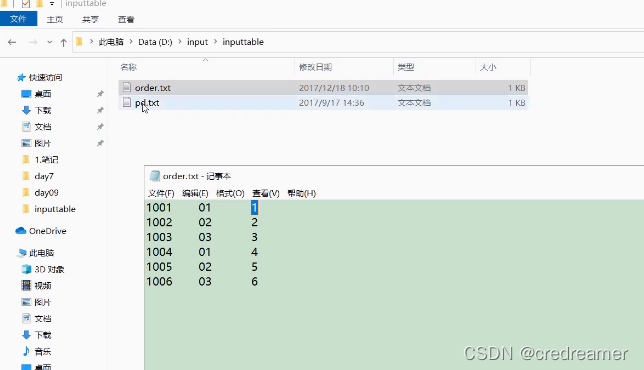The width and height of the screenshot is (644, 370).
Task: Open Notepad 格式(O) menu
Action: (230, 193)
